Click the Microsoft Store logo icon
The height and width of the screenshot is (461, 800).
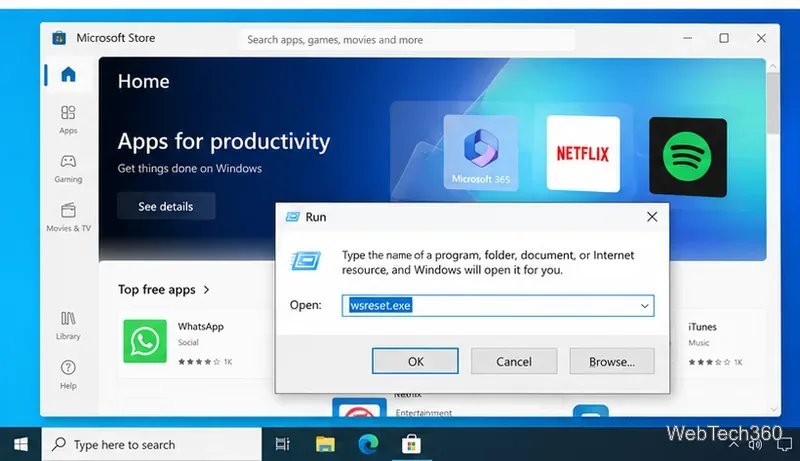[x=59, y=38]
